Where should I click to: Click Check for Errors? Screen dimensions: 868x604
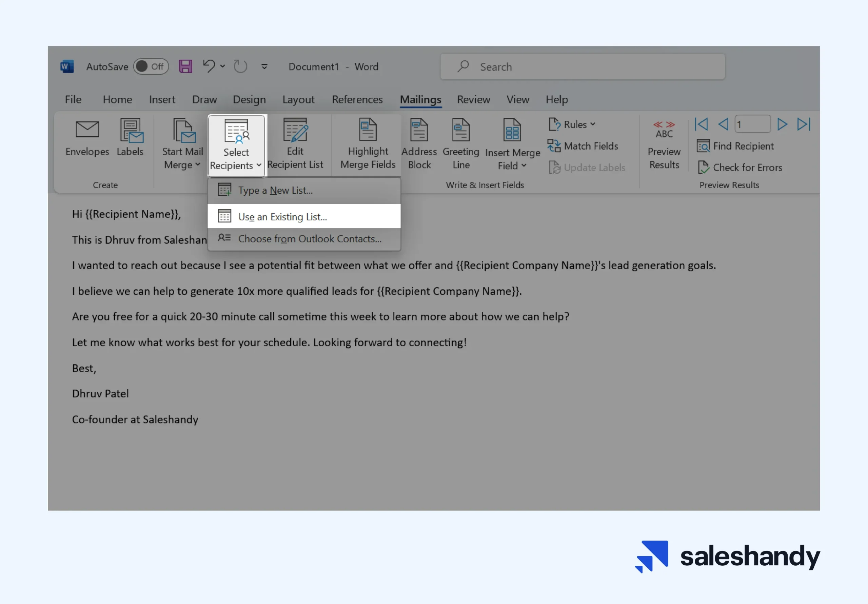click(740, 168)
